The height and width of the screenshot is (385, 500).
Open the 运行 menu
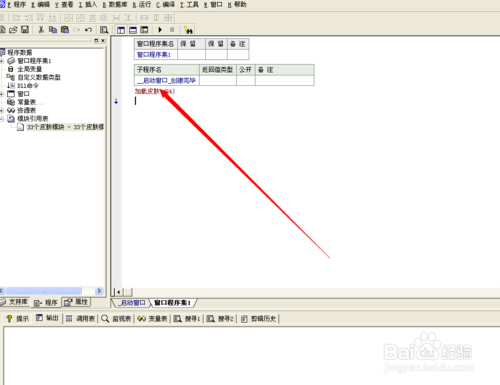click(x=142, y=5)
